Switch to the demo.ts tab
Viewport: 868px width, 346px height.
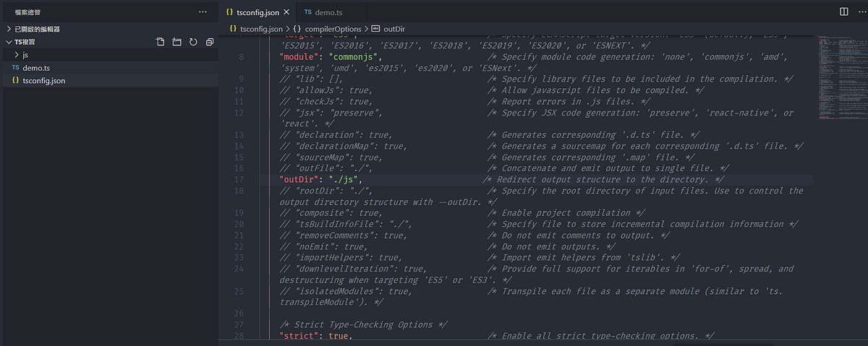pos(328,12)
